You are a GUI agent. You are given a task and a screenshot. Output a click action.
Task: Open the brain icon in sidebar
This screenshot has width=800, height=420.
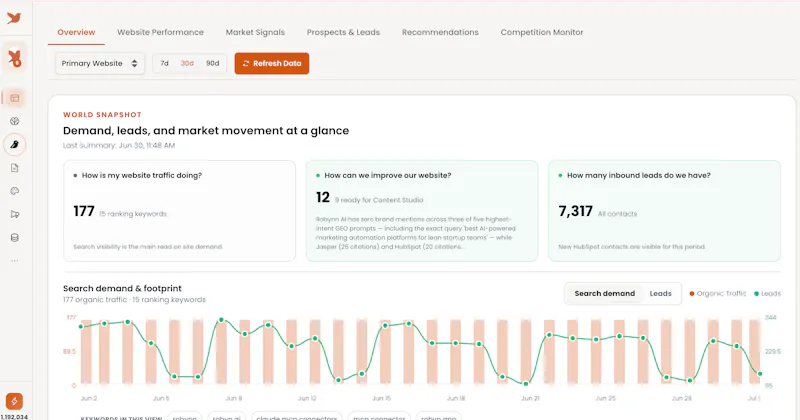pyautogui.click(x=15, y=121)
